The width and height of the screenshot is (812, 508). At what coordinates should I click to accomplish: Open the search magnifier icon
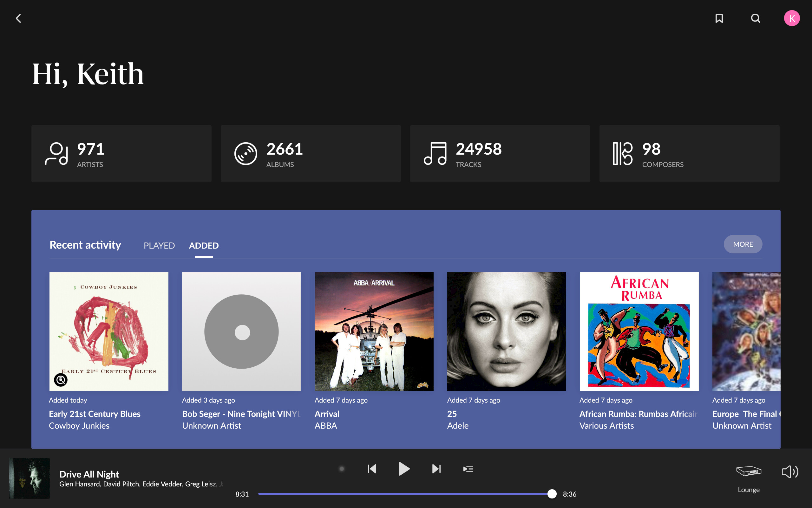point(755,18)
